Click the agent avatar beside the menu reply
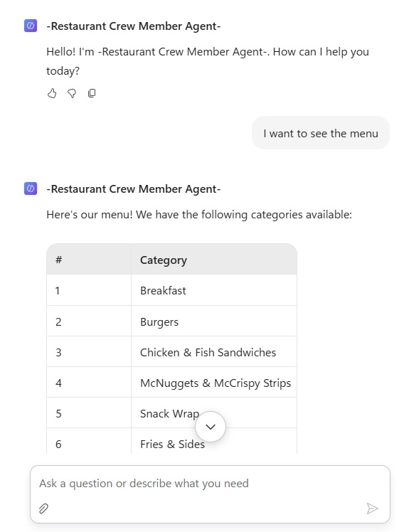The width and height of the screenshot is (399, 532). click(x=31, y=188)
